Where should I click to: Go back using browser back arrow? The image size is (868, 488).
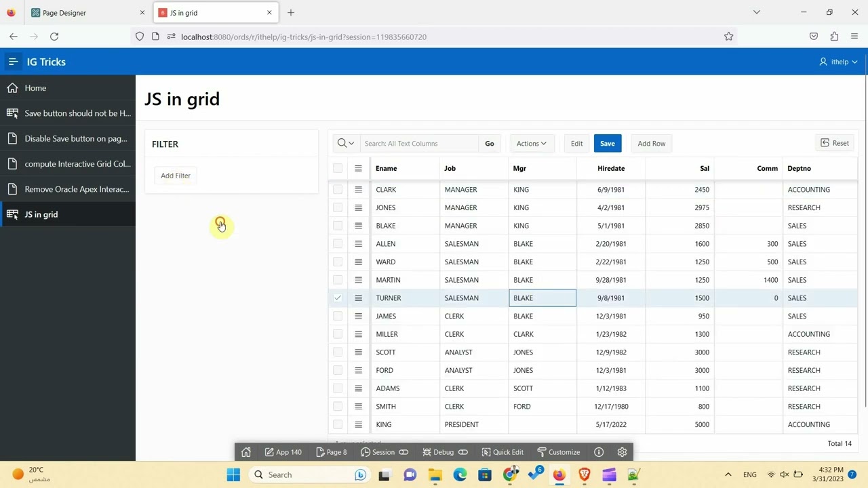coord(14,37)
